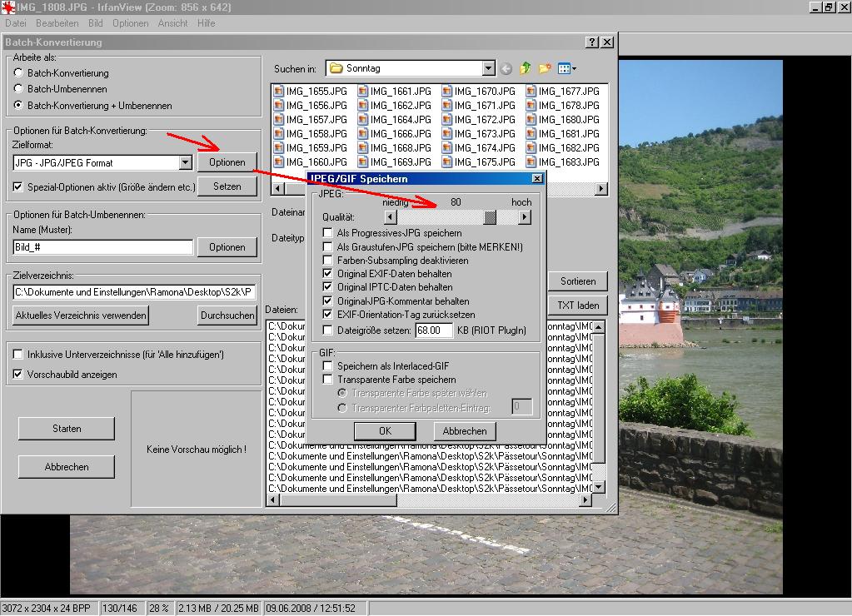852x616 pixels.
Task: Click the IMG_1683.JPG file icon
Action: pyautogui.click(x=531, y=162)
